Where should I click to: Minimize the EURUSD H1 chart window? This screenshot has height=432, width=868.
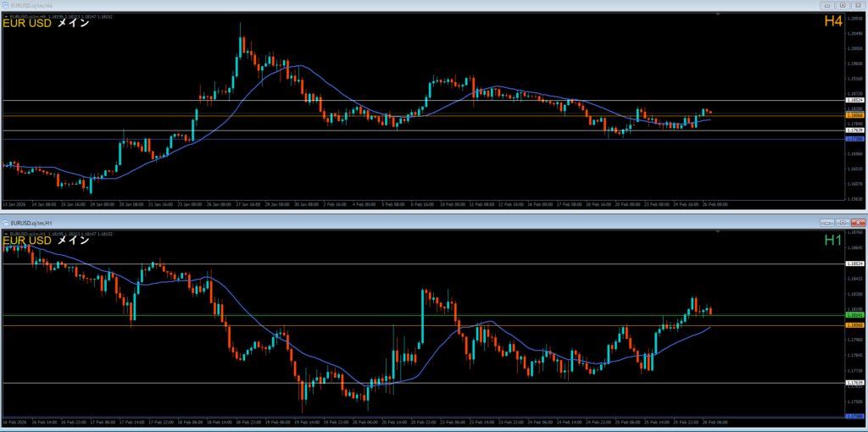click(x=828, y=223)
